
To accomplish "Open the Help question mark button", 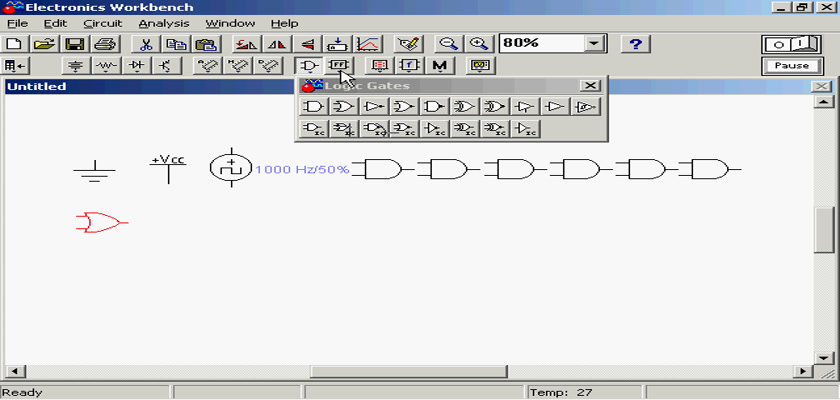I will tap(635, 44).
